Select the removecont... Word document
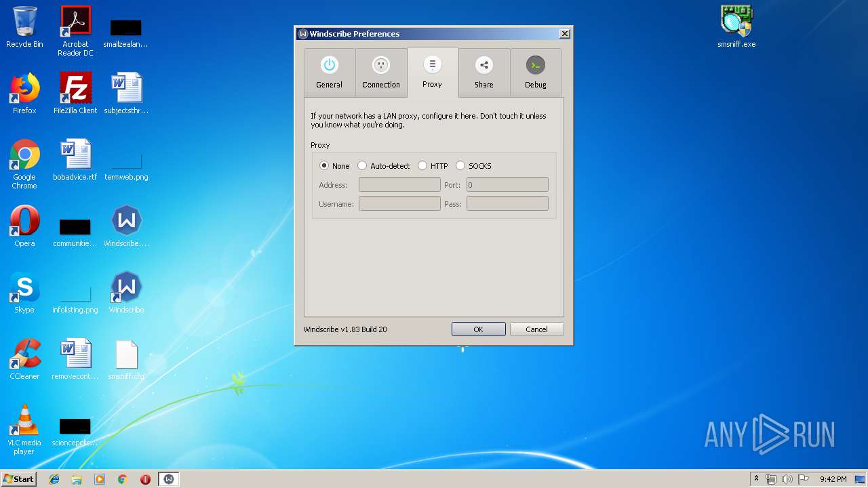Viewport: 868px width, 488px height. point(75,359)
